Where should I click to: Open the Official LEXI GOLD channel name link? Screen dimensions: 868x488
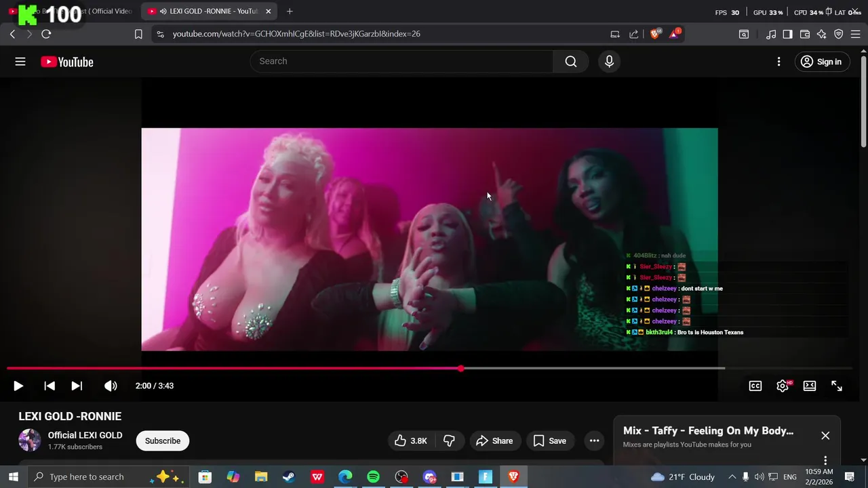[85, 435]
